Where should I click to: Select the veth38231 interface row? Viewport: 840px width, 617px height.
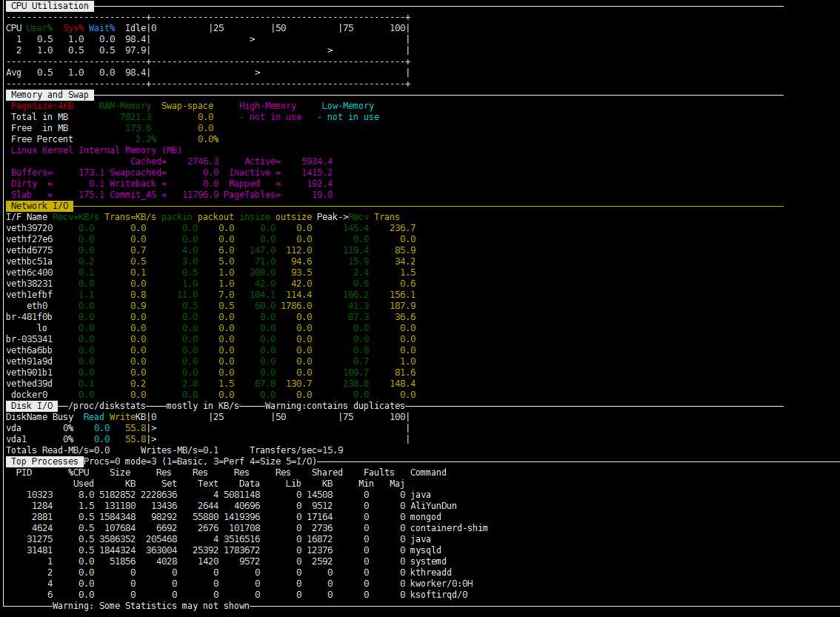coord(210,284)
